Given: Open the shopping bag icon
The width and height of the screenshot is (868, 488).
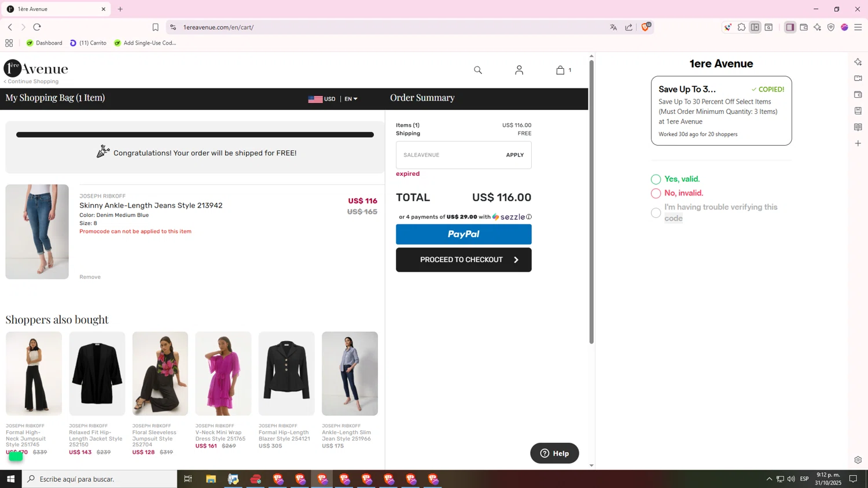Looking at the screenshot, I should point(560,70).
